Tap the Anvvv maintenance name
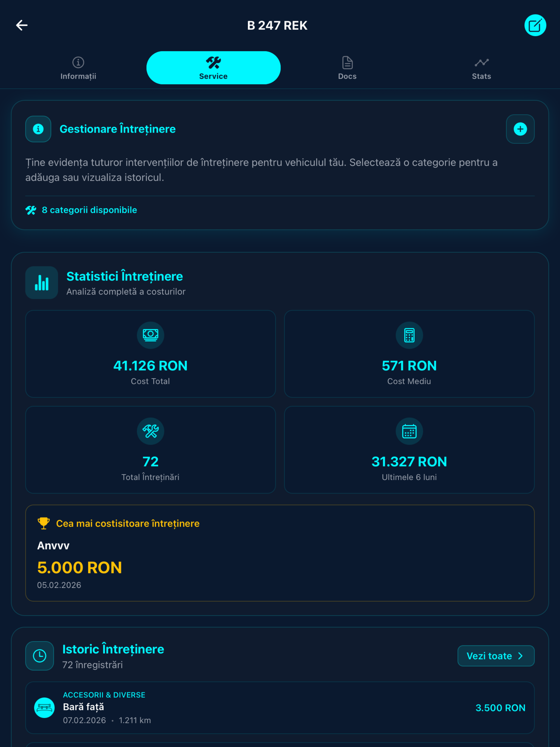Viewport: 560px width, 747px height. point(53,545)
